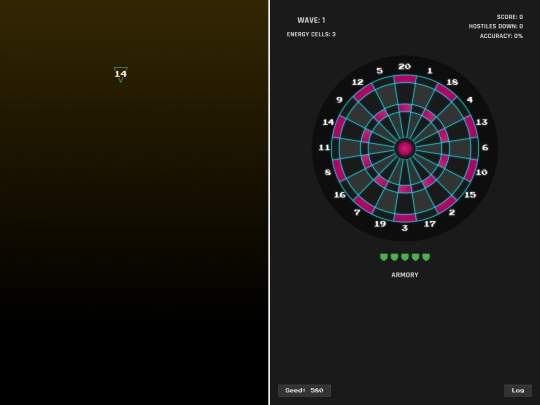Image resolution: width=540 pixels, height=405 pixels.
Task: Click the HOSTILES DOWN: 0 readout
Action: pos(496,26)
